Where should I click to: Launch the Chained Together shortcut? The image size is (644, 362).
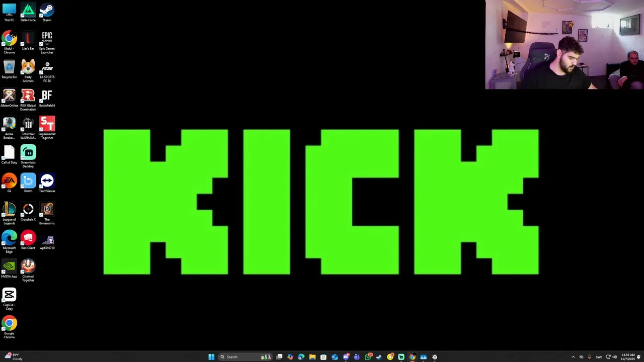(28, 270)
